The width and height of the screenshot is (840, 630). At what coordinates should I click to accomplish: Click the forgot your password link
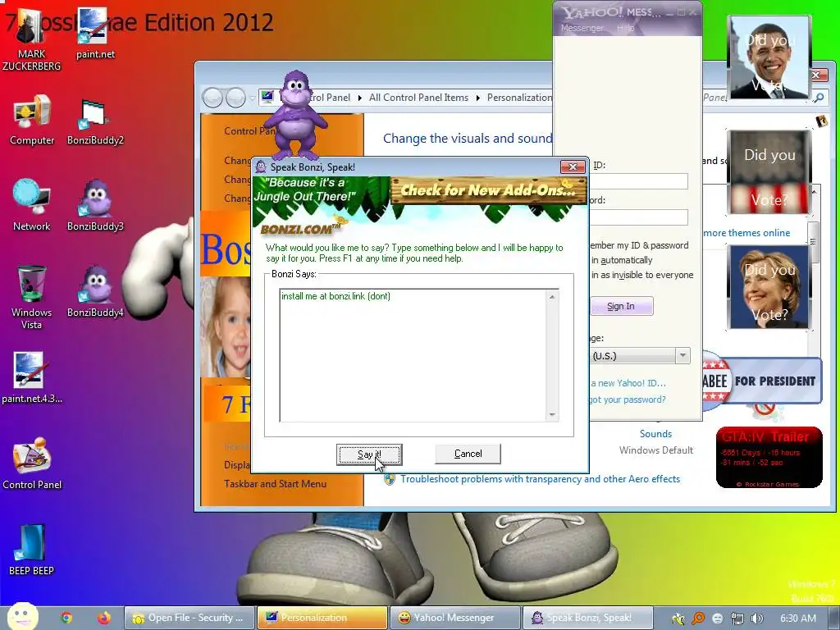628,399
